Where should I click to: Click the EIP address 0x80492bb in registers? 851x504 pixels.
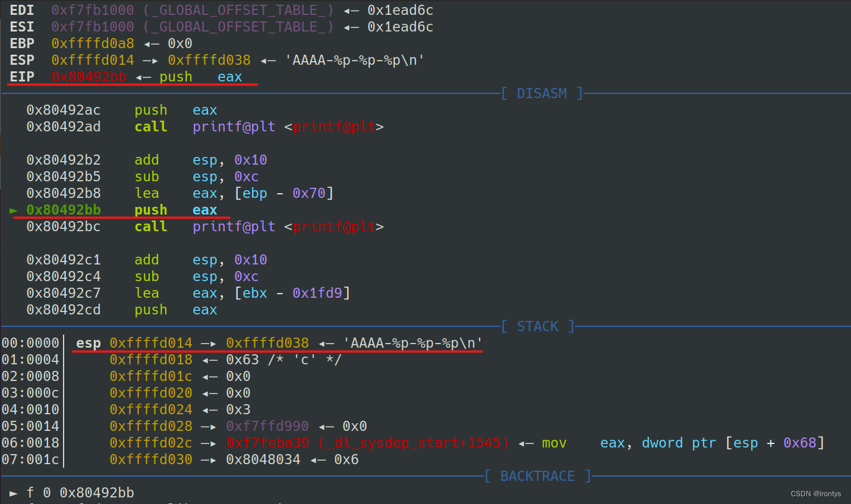pyautogui.click(x=89, y=77)
